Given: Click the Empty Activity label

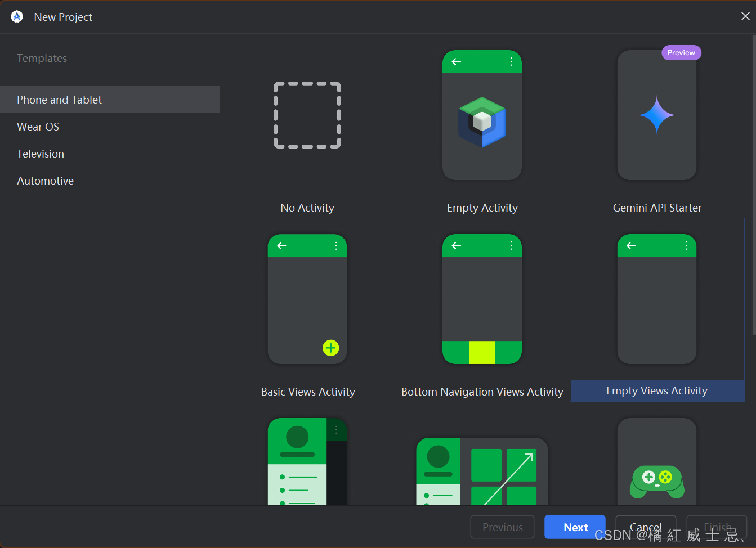Looking at the screenshot, I should tap(482, 208).
